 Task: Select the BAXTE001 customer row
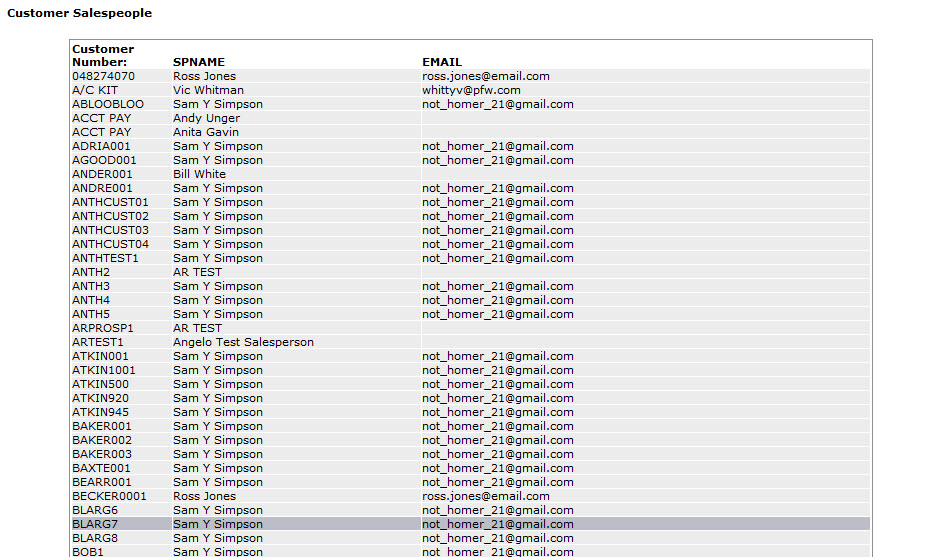(470, 468)
